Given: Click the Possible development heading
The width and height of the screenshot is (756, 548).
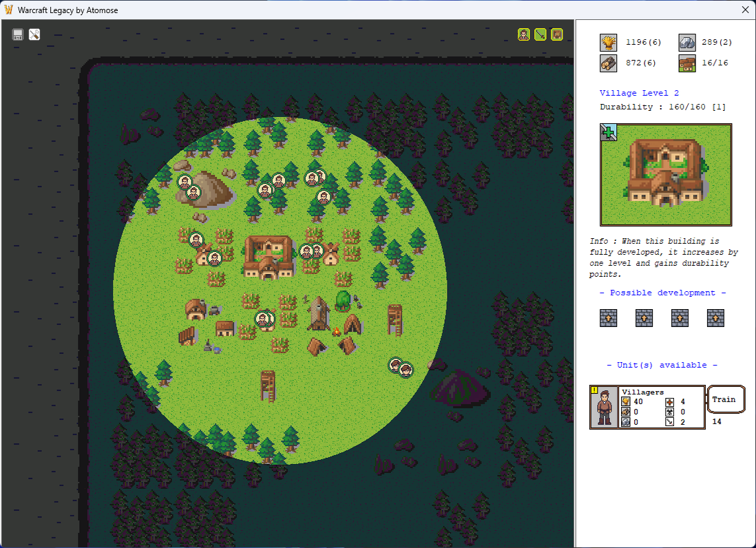Looking at the screenshot, I should tap(662, 293).
